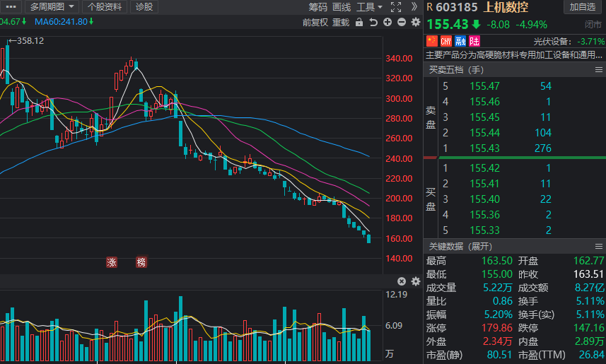The image size is (606, 364).
Task: Click the stock name 上机数控
Action: pyautogui.click(x=506, y=7)
